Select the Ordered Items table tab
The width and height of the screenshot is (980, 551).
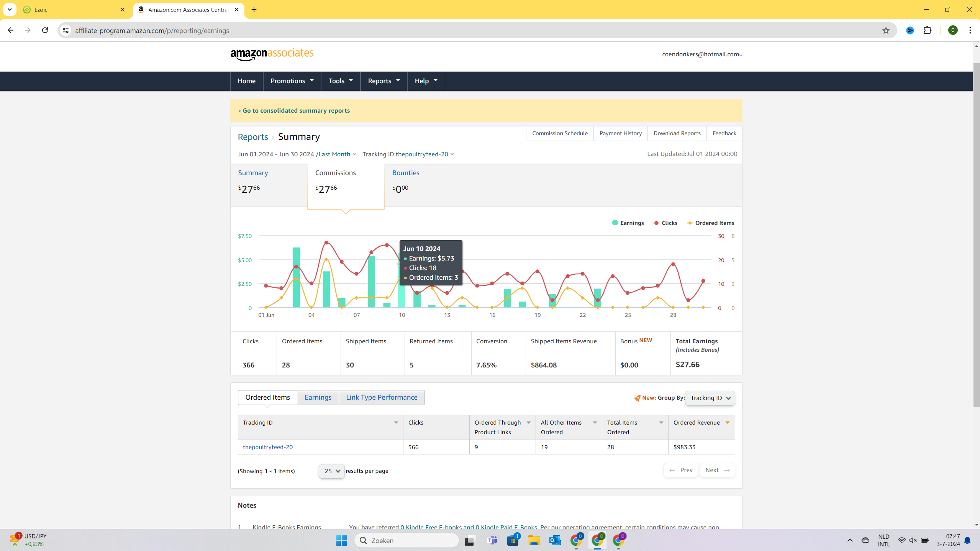point(267,397)
